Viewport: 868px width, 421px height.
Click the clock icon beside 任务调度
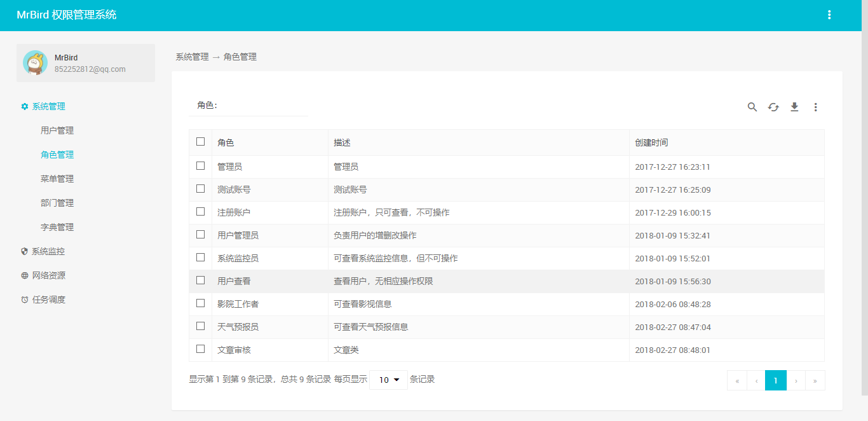pyautogui.click(x=25, y=300)
